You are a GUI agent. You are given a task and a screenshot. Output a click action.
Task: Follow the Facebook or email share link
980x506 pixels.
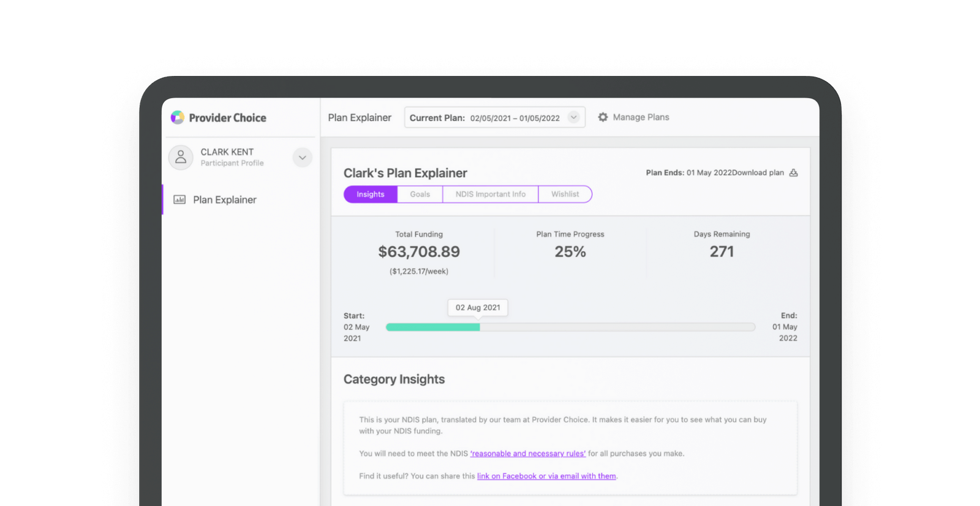pos(546,476)
